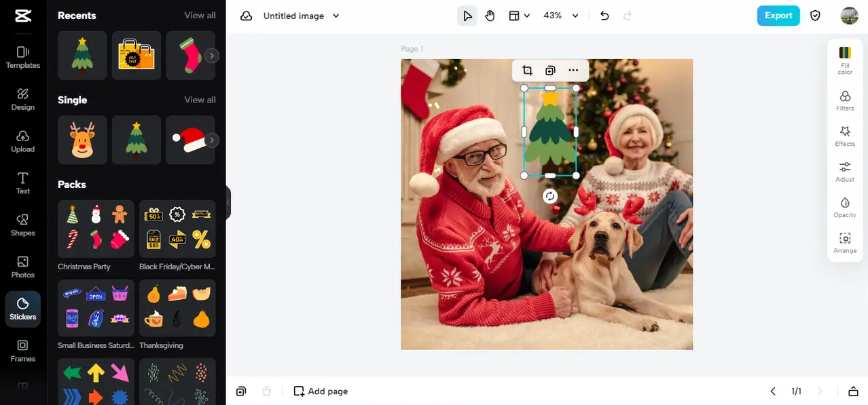
Task: Show more Single stickers with arrow
Action: [212, 140]
